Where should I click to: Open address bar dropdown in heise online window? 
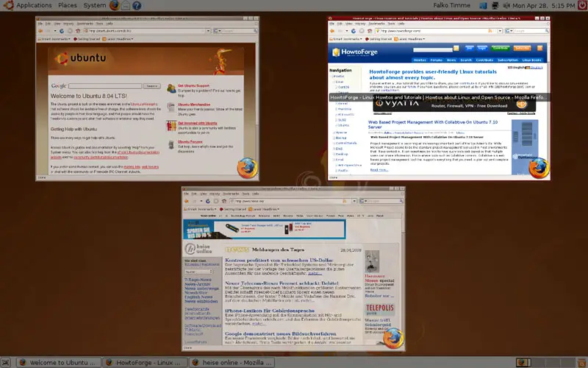tap(354, 201)
